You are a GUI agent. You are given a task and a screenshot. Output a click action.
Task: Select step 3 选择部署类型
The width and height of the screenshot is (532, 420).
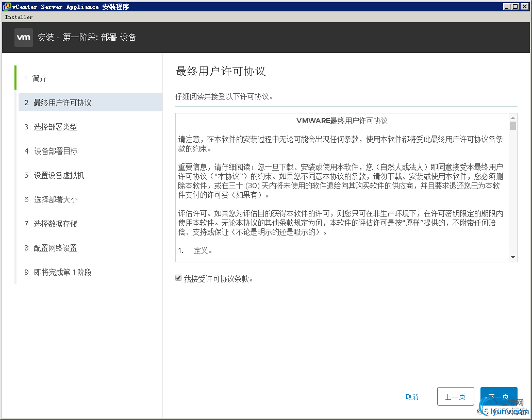[x=51, y=127]
